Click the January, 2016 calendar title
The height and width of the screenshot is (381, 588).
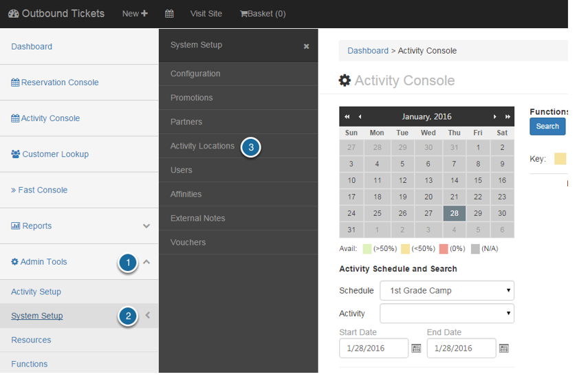427,117
